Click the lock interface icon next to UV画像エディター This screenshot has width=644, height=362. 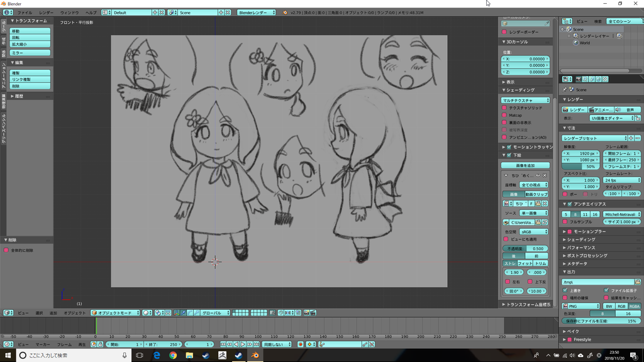pyautogui.click(x=638, y=118)
